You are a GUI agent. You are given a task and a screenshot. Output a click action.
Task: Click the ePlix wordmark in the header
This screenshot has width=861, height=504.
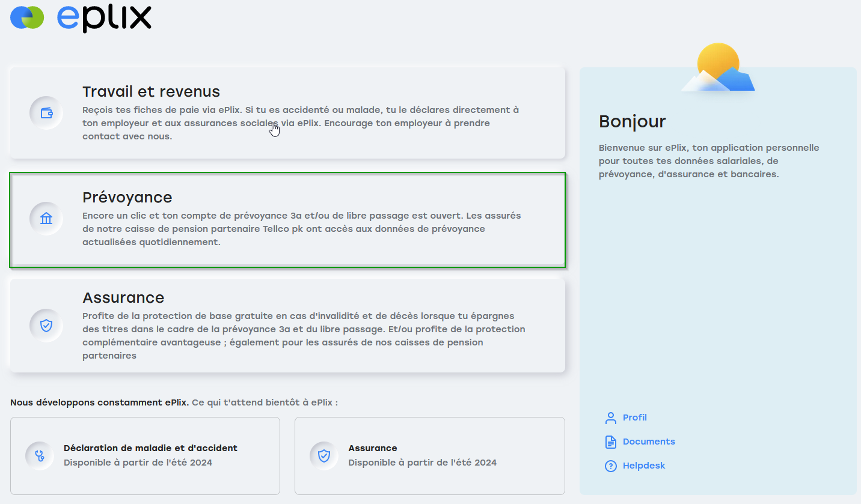[103, 19]
